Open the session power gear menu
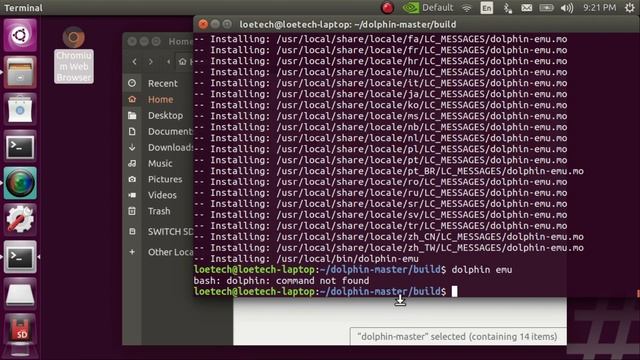The width and height of the screenshot is (640, 360). [630, 7]
